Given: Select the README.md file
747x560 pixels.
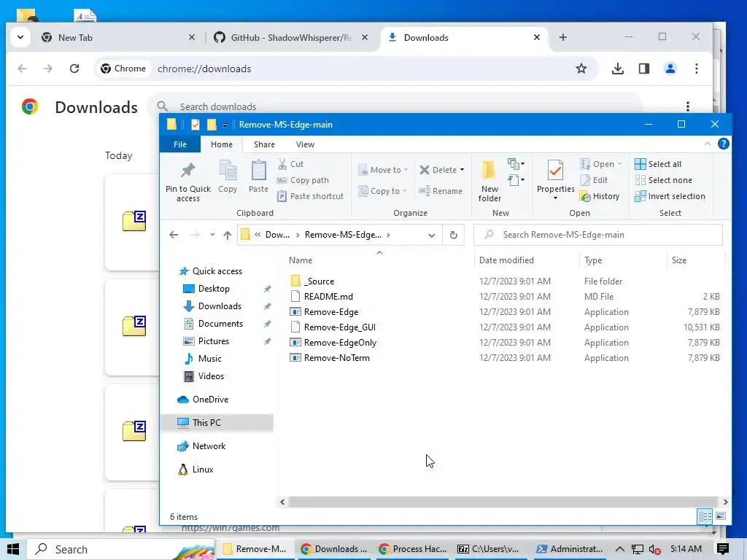Looking at the screenshot, I should coord(328,297).
